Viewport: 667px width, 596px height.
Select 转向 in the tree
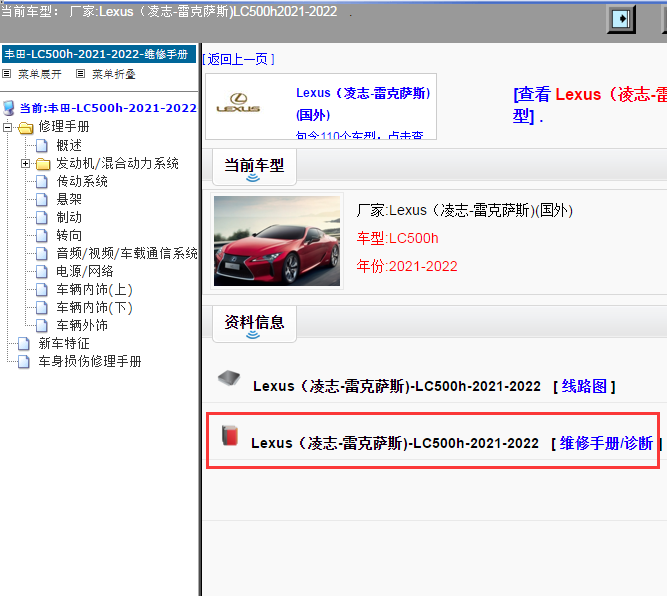tap(69, 235)
